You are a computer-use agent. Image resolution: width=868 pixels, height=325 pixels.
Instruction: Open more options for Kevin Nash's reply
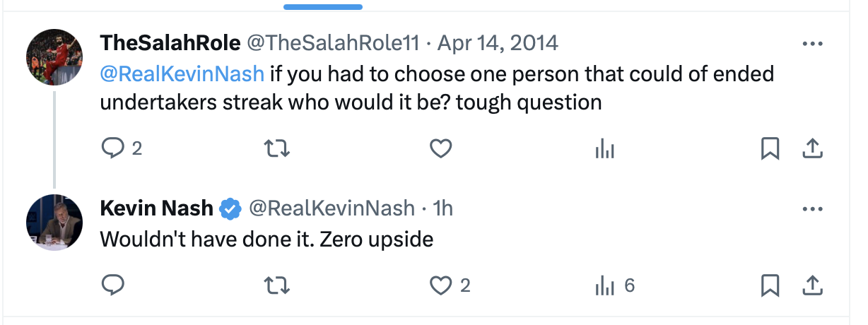click(x=813, y=208)
